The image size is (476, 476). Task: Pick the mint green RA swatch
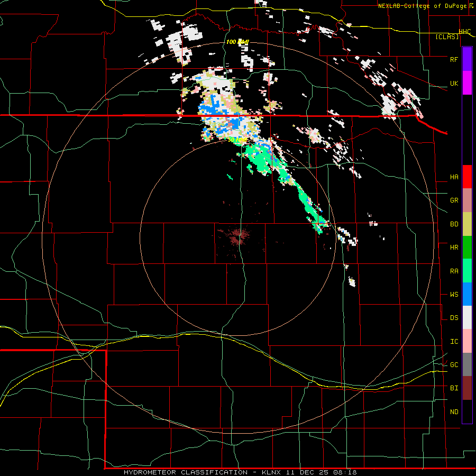(x=467, y=270)
